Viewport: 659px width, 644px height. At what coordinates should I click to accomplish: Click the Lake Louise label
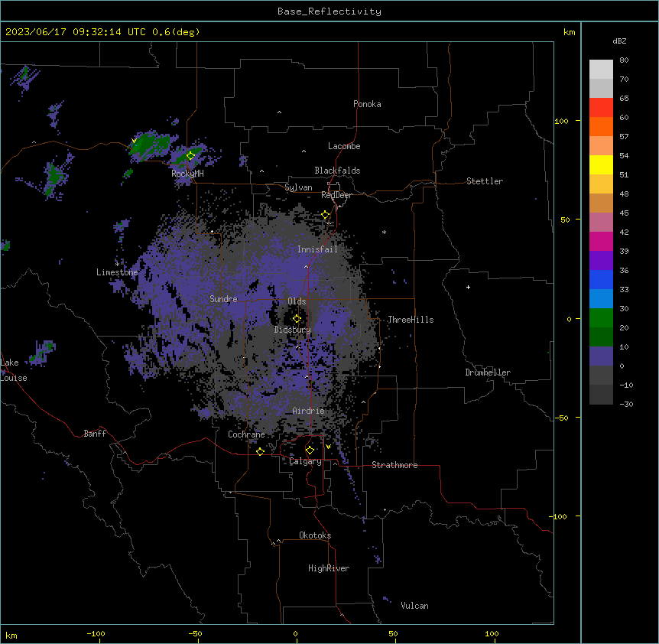pyautogui.click(x=14, y=370)
